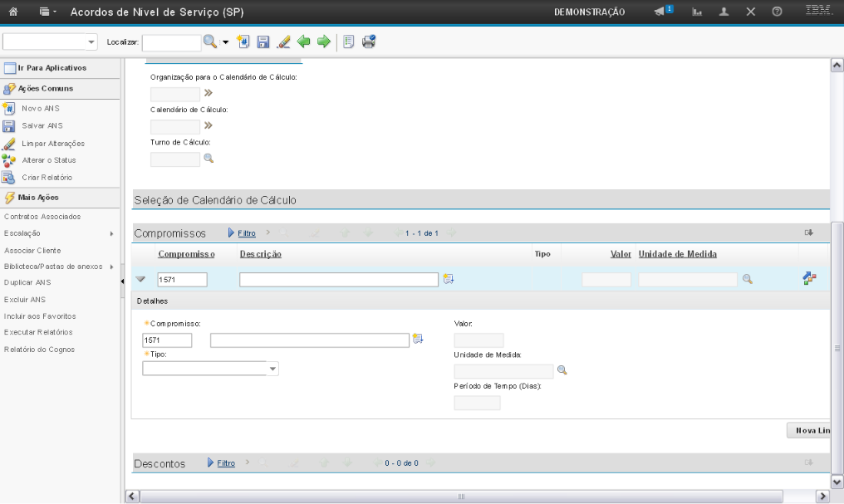Click the Clear Changes pencil toolbar icon

[x=282, y=42]
